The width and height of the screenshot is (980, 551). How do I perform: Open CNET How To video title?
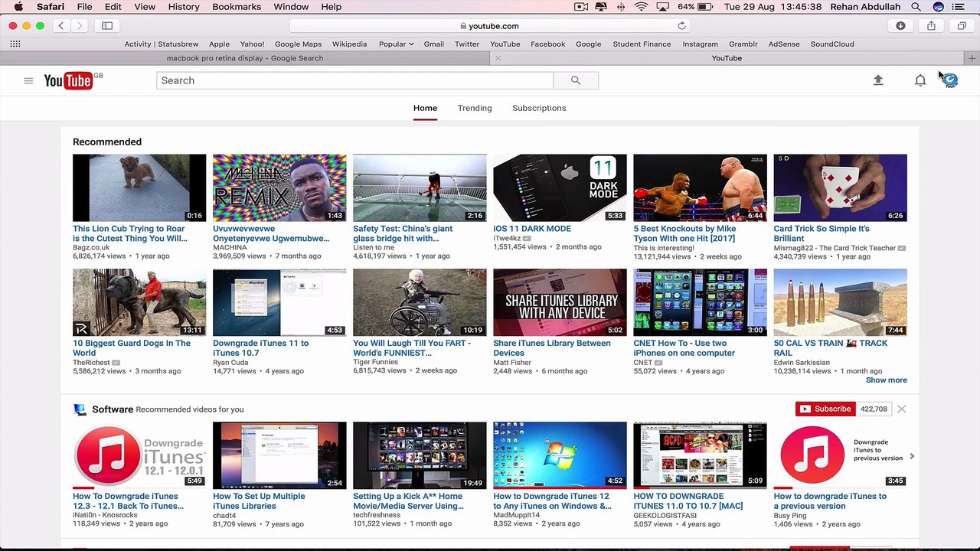(x=684, y=348)
